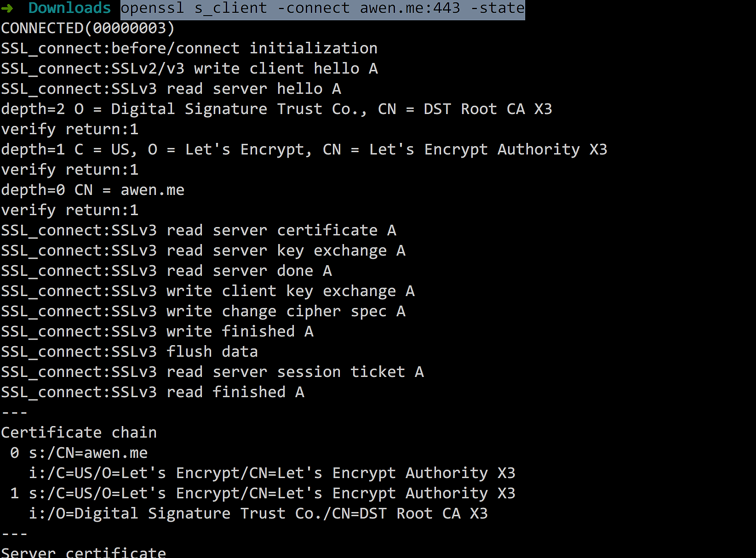Click the before/connect initialization line

pos(189,48)
